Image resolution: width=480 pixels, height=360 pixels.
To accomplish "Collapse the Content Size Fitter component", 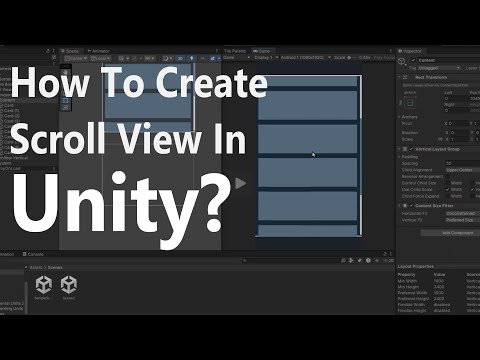I will [x=400, y=206].
